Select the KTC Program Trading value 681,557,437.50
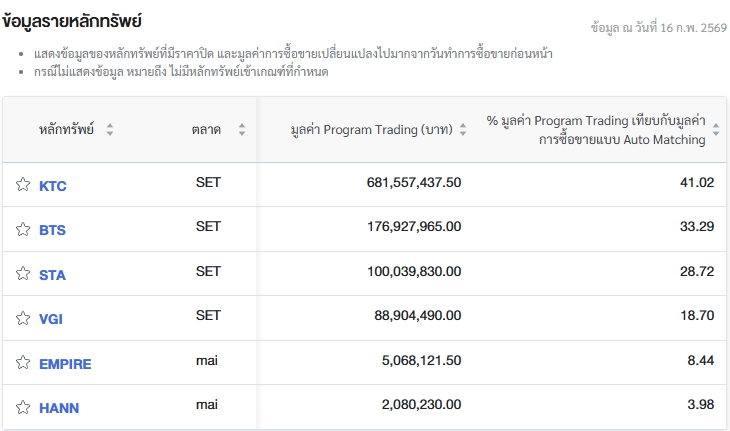This screenshot has height=431, width=730. pyautogui.click(x=414, y=183)
